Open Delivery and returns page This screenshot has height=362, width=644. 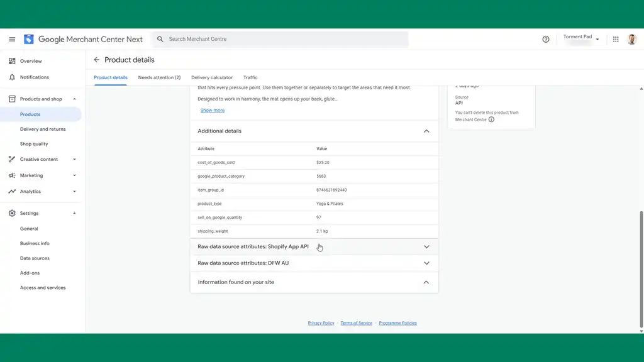[x=43, y=129]
